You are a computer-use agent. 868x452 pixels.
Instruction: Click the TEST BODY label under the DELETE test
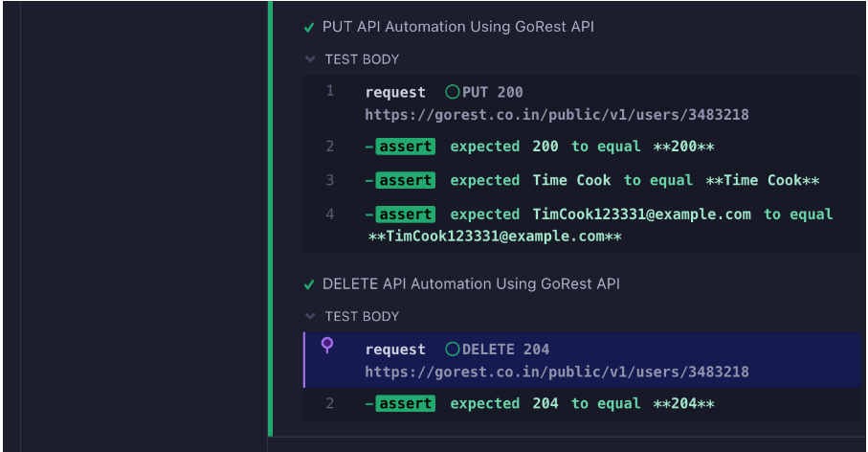[x=362, y=316]
